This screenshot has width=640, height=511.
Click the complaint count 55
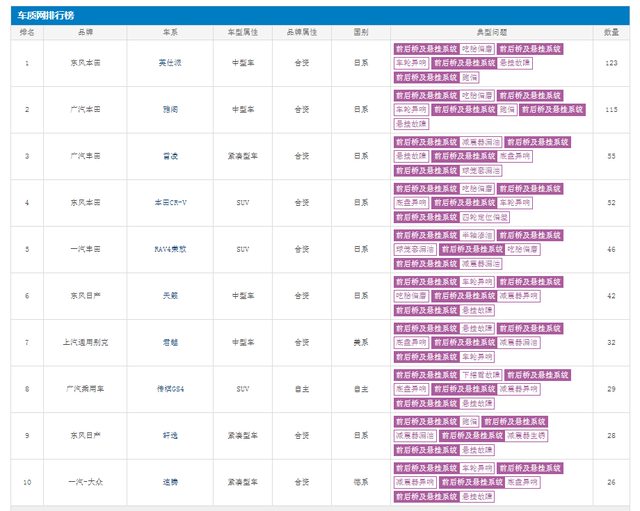click(611, 156)
